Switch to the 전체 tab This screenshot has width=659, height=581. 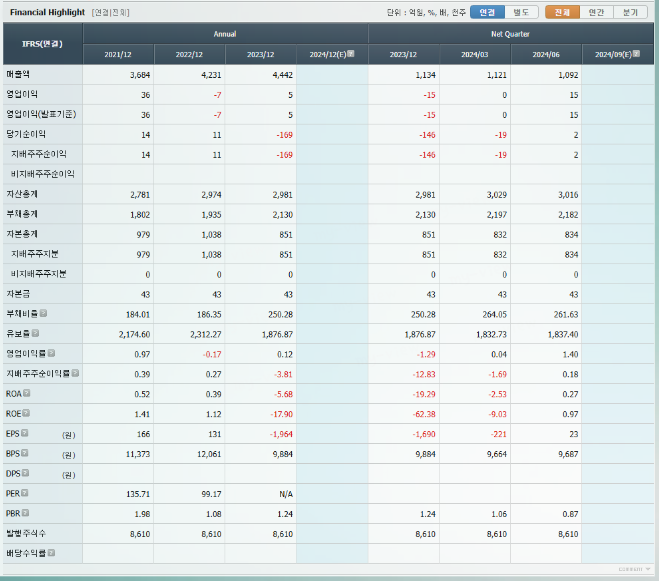click(x=562, y=12)
